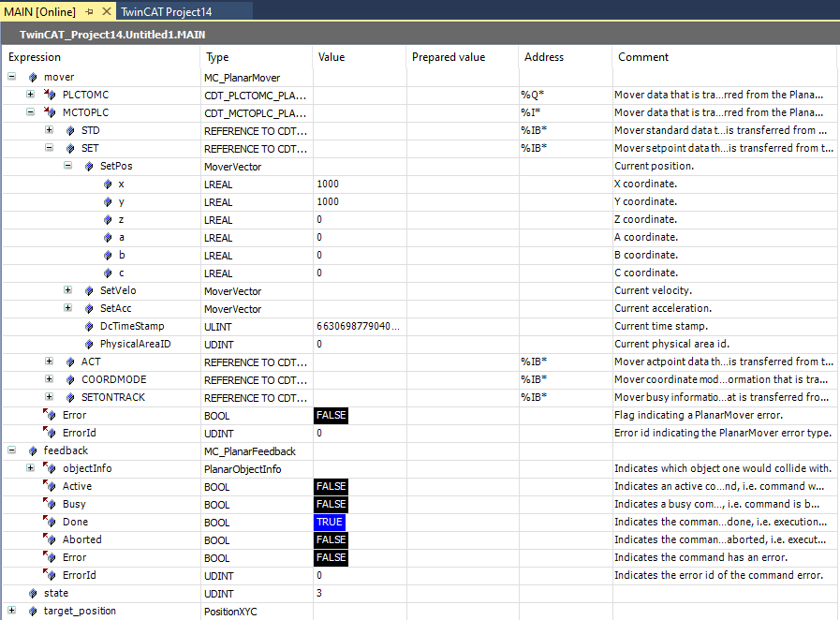Click the feedback variable icon

tap(33, 450)
